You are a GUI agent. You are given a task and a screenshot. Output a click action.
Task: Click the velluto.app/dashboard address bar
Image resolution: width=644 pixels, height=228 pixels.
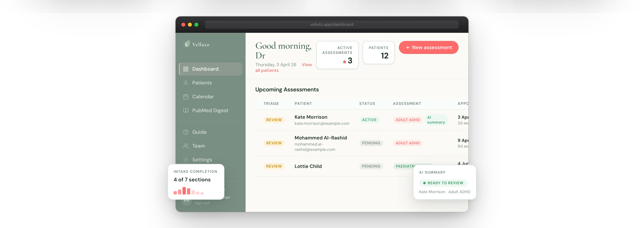pyautogui.click(x=332, y=24)
